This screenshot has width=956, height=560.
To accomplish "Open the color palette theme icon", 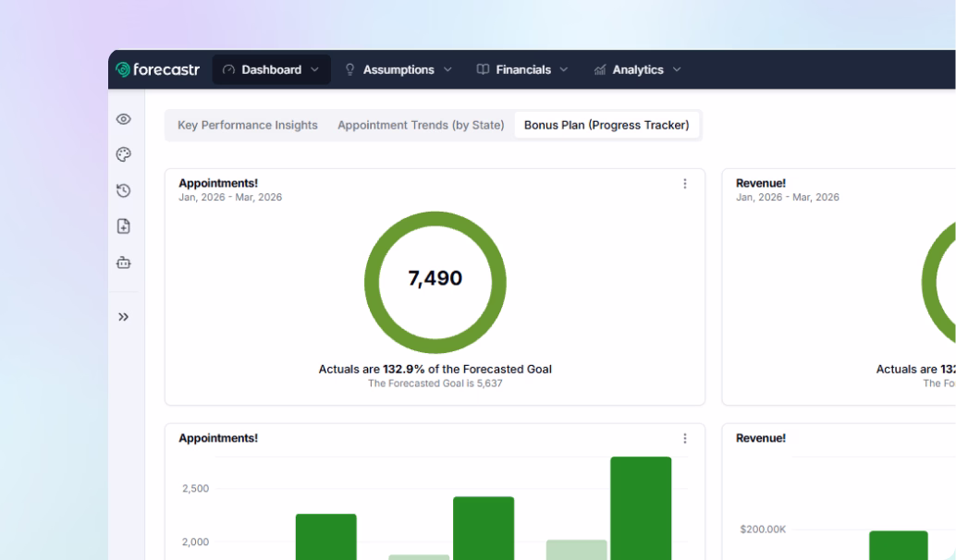I will coord(124,154).
